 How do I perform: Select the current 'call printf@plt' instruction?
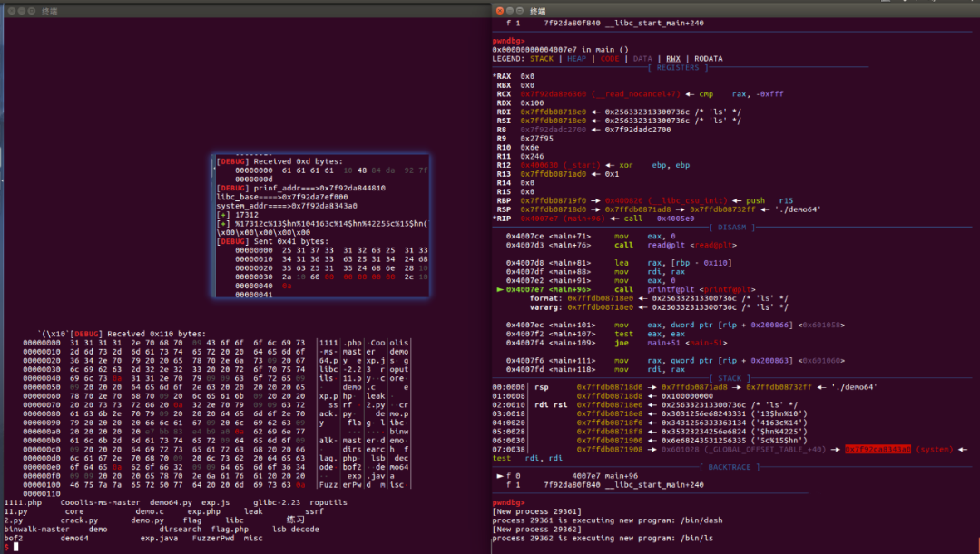point(625,290)
